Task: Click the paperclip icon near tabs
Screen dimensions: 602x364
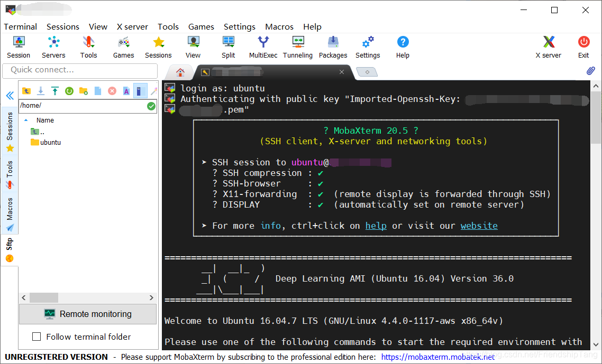Action: [x=591, y=71]
